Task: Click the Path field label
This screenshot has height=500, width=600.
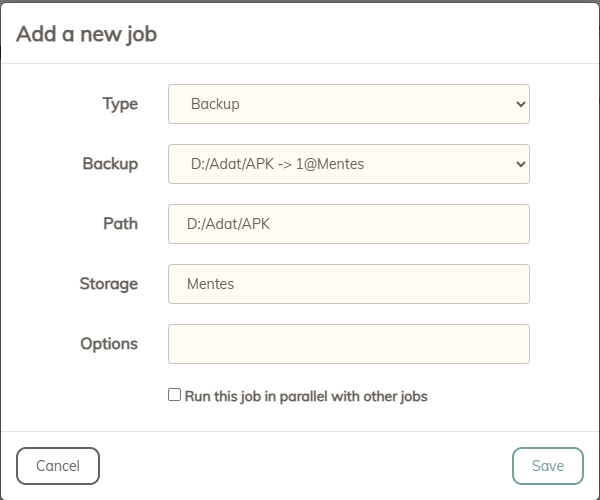Action: tap(120, 224)
